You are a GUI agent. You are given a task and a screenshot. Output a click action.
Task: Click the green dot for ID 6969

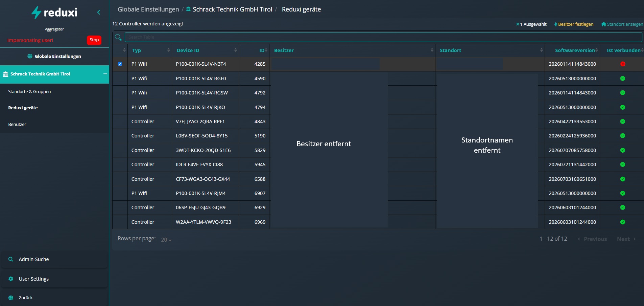point(623,222)
